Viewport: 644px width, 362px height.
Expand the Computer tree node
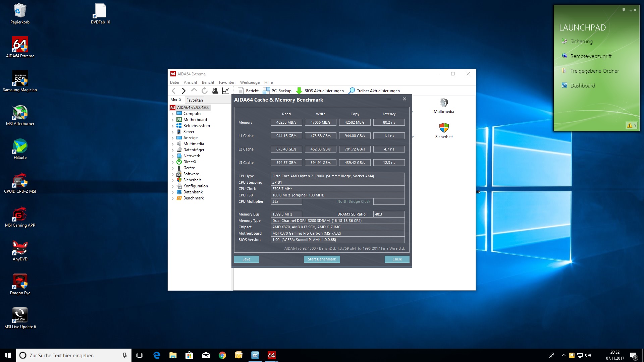(x=173, y=114)
